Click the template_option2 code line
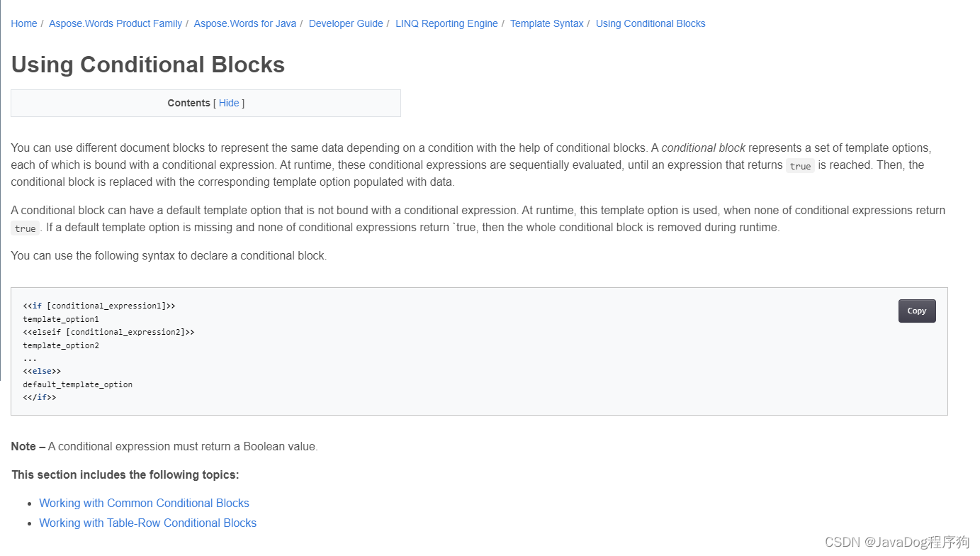Viewport: 980px width, 556px height. (x=61, y=345)
